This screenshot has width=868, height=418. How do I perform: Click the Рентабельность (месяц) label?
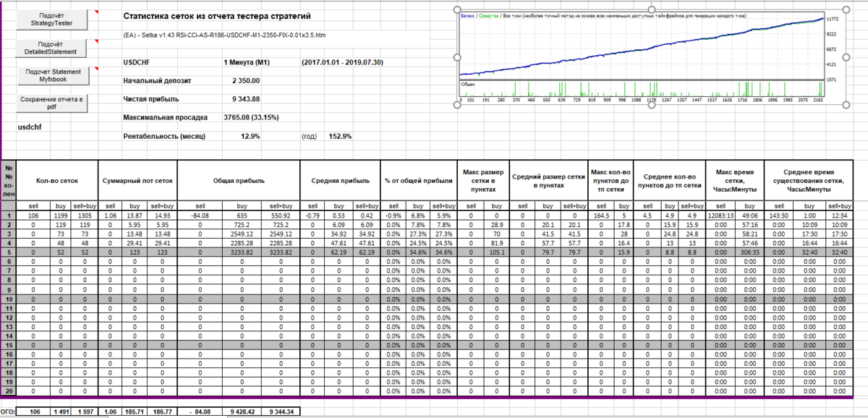pyautogui.click(x=165, y=136)
